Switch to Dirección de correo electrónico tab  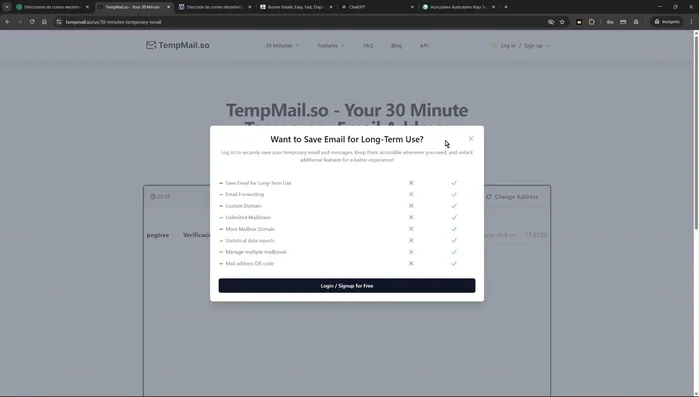(215, 7)
